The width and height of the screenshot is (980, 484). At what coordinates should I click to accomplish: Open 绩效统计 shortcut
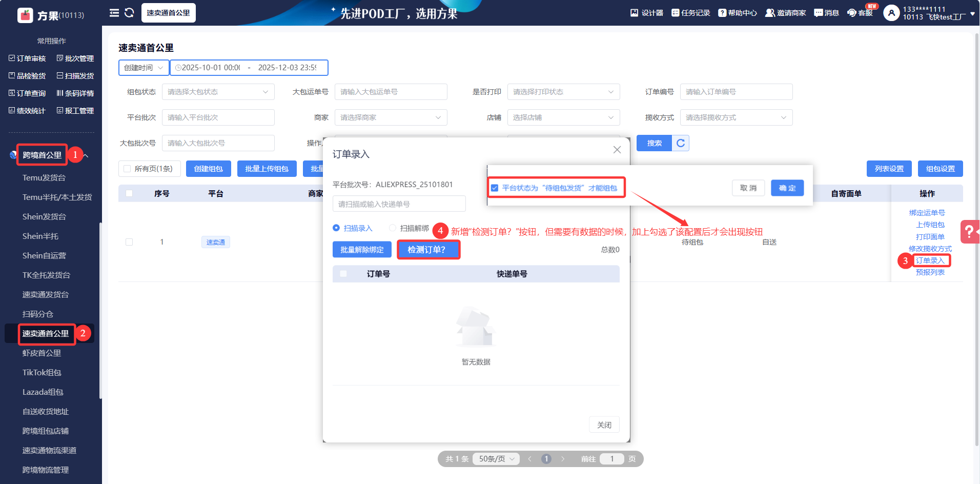(27, 111)
